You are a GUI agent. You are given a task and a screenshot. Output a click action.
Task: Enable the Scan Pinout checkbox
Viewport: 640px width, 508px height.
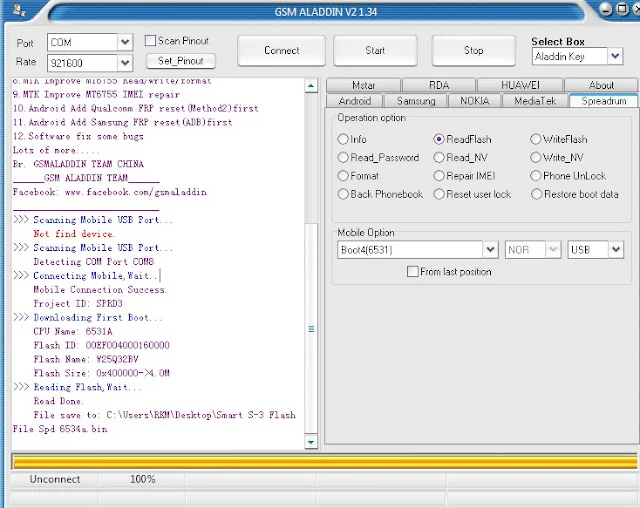pos(151,41)
